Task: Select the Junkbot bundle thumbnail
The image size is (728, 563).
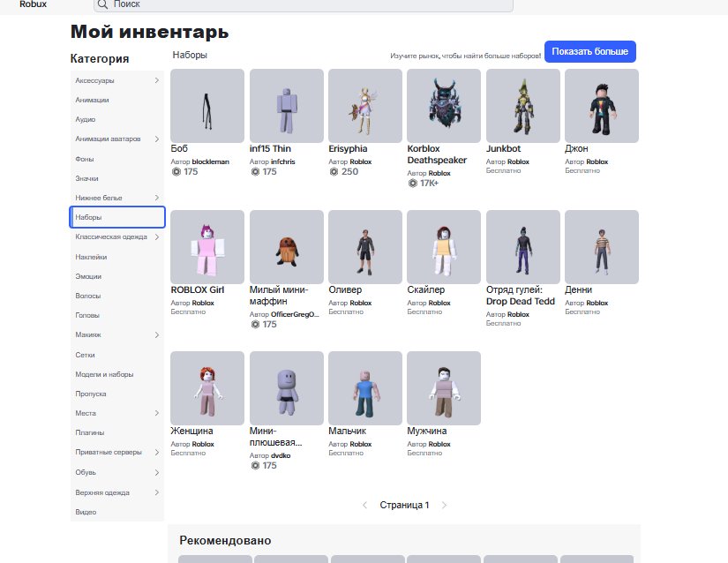Action: 522,106
